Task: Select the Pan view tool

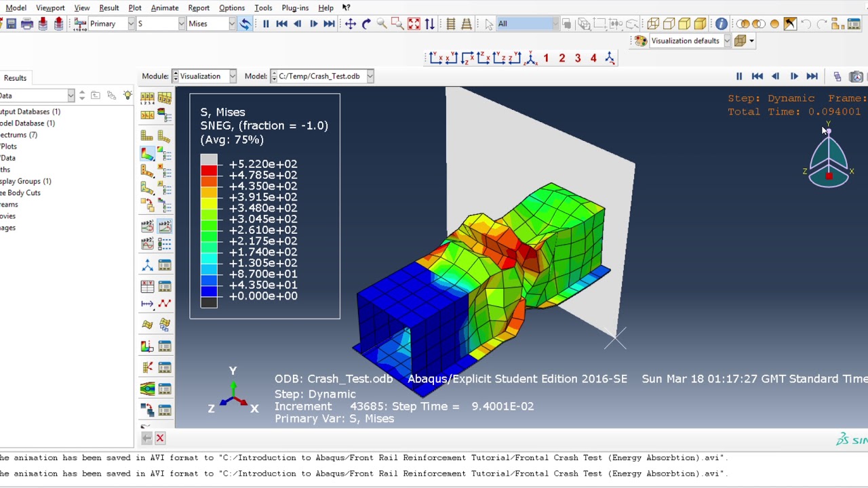Action: click(x=351, y=24)
